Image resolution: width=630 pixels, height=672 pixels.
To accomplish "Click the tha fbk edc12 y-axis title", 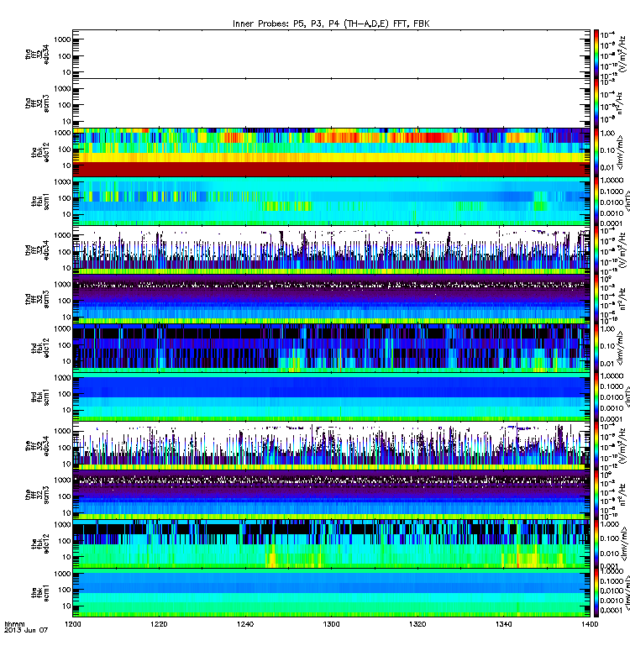I will tap(40, 152).
